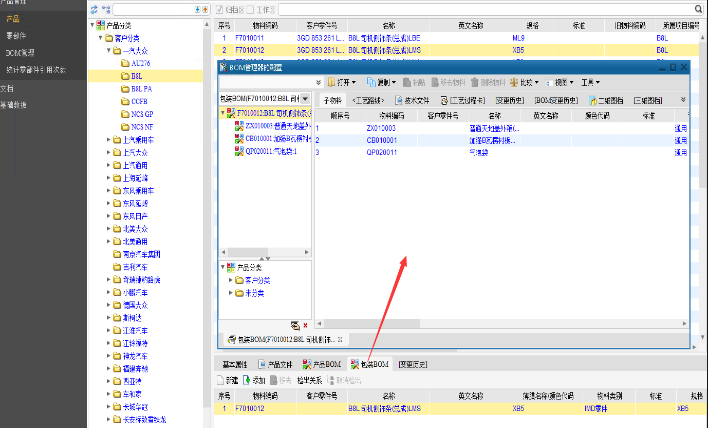
Task: Switch to the 产品BOM tab at bottom
Action: (x=323, y=365)
